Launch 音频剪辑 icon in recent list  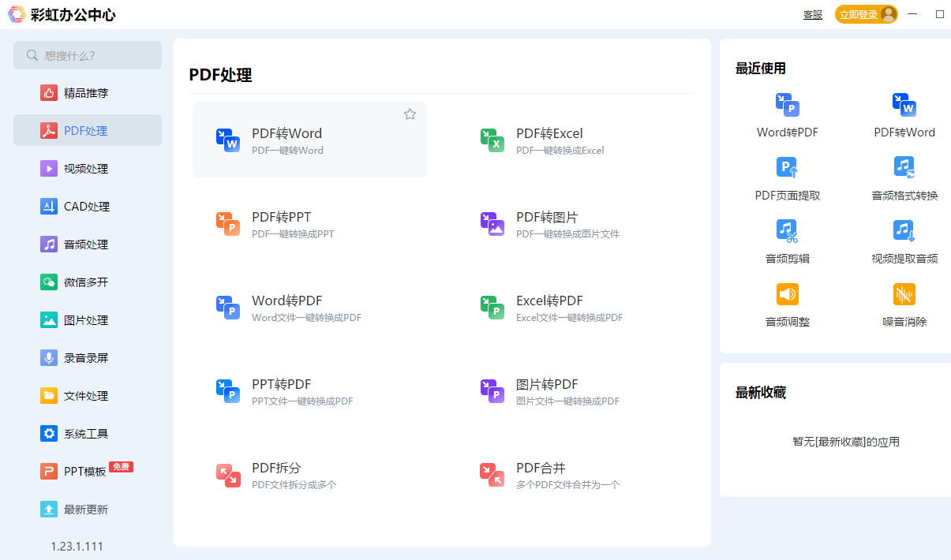click(788, 231)
